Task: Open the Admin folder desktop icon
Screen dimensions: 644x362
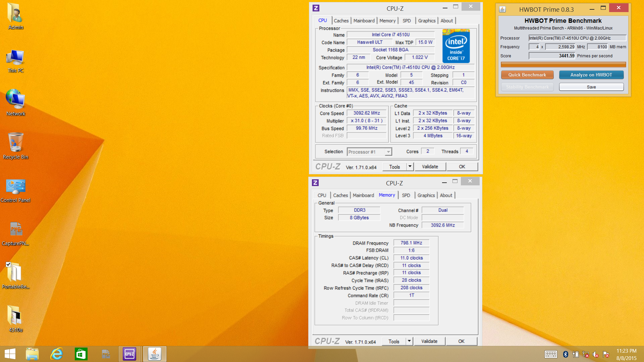Action: coord(15,16)
